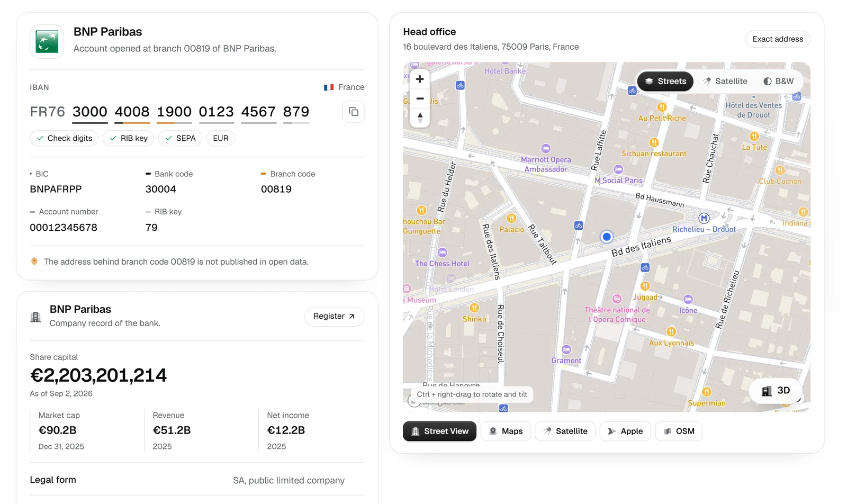Image resolution: width=847 pixels, height=504 pixels.
Task: Click the head office address text
Action: (x=491, y=47)
